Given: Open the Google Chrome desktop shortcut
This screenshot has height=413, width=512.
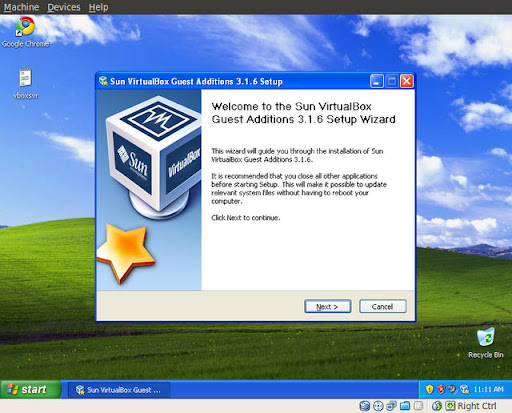Looking at the screenshot, I should (25, 32).
